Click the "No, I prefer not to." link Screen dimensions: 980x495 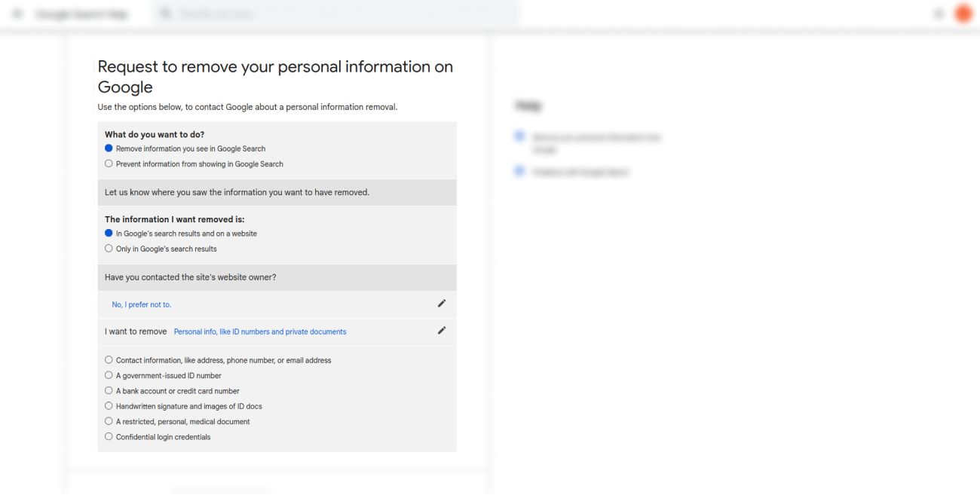point(142,304)
